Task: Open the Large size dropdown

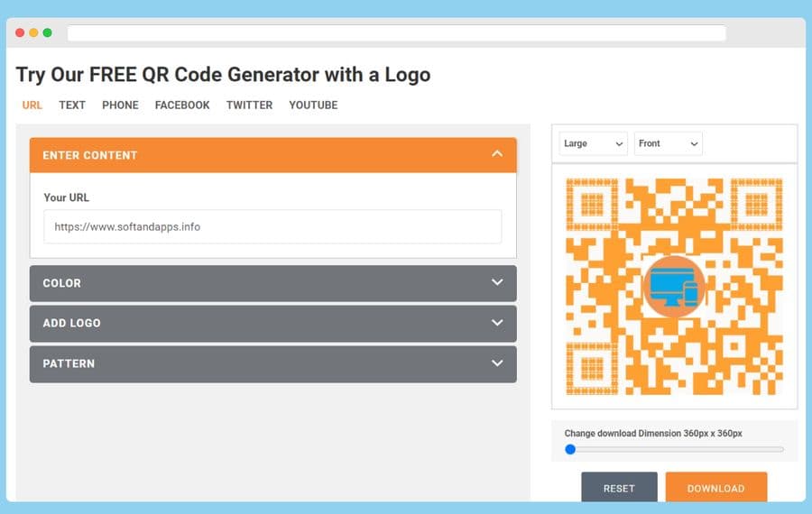Action: tap(593, 143)
